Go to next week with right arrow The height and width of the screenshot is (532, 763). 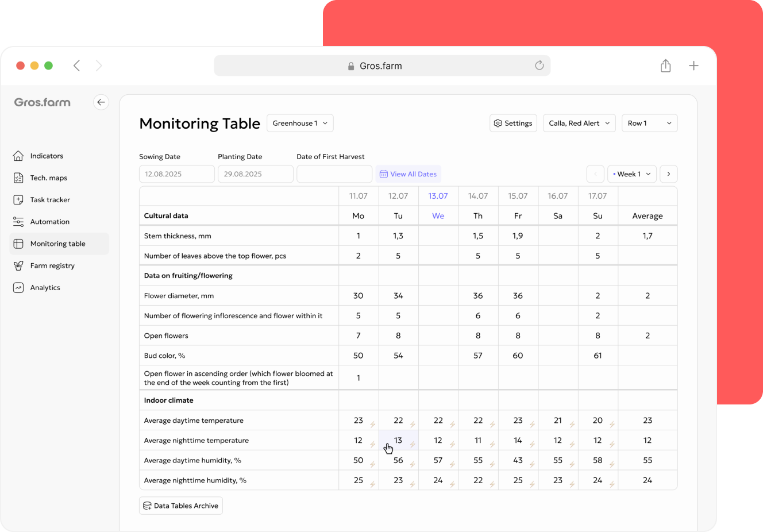point(669,174)
